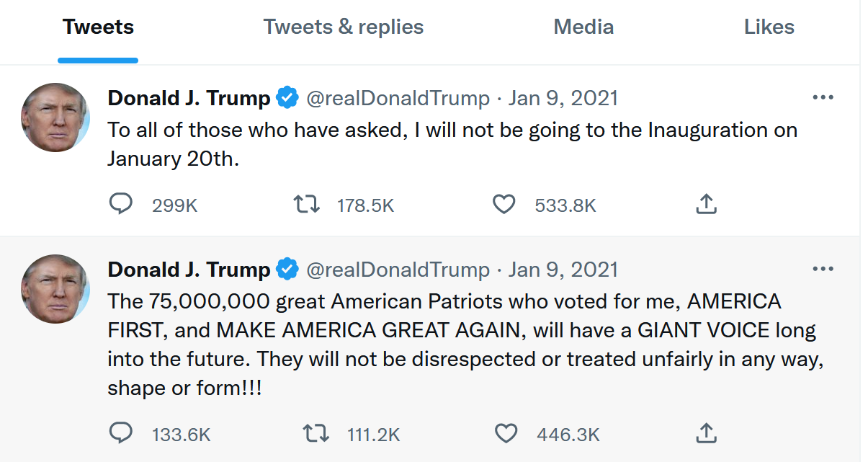Open the Tweets & replies tab
Image resolution: width=868 pixels, height=462 pixels.
344,27
